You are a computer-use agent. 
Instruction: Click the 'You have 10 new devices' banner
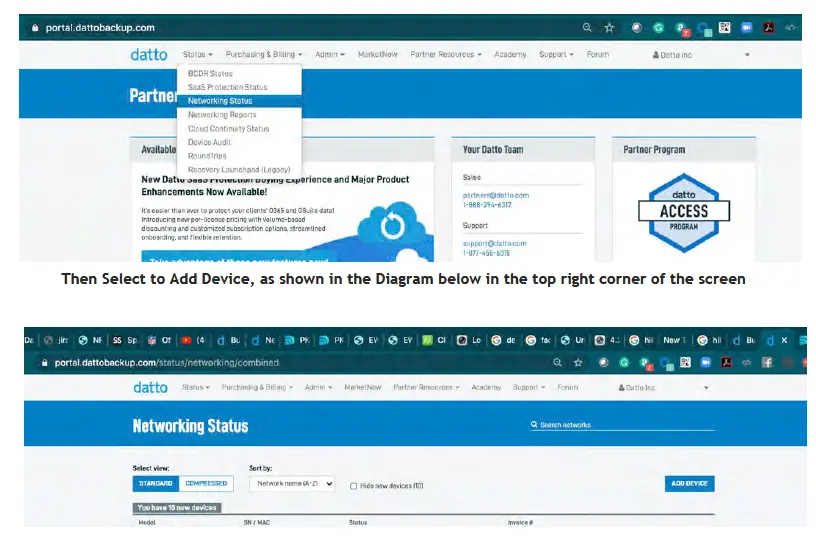pyautogui.click(x=177, y=508)
